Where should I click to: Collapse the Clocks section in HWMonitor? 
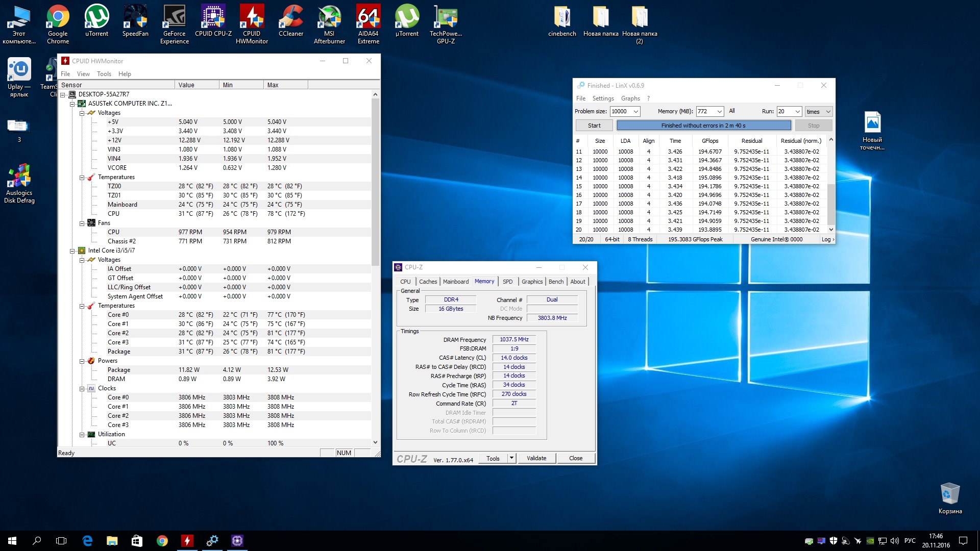82,388
